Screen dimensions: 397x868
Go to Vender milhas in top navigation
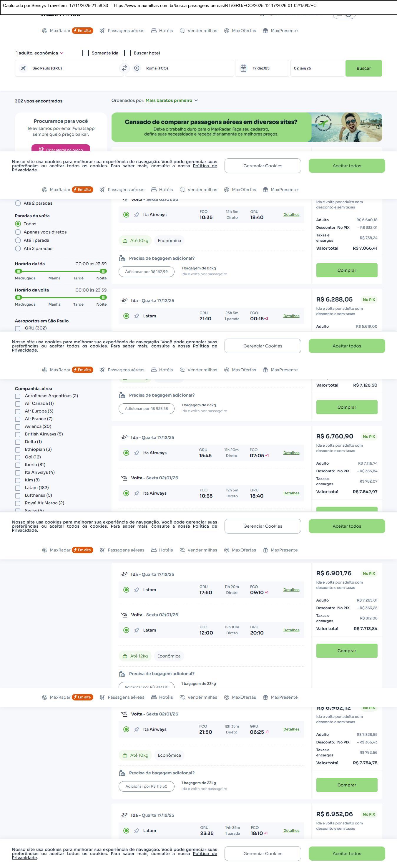point(198,31)
